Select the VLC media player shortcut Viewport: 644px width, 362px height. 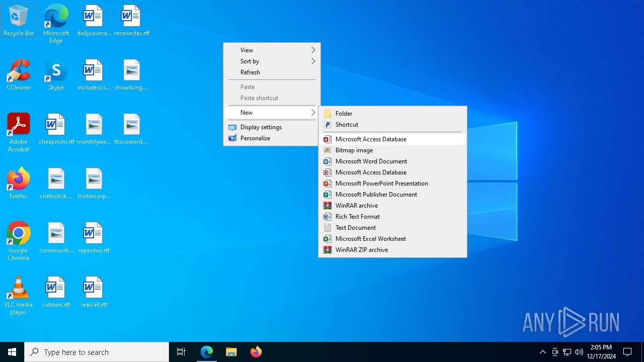click(19, 295)
